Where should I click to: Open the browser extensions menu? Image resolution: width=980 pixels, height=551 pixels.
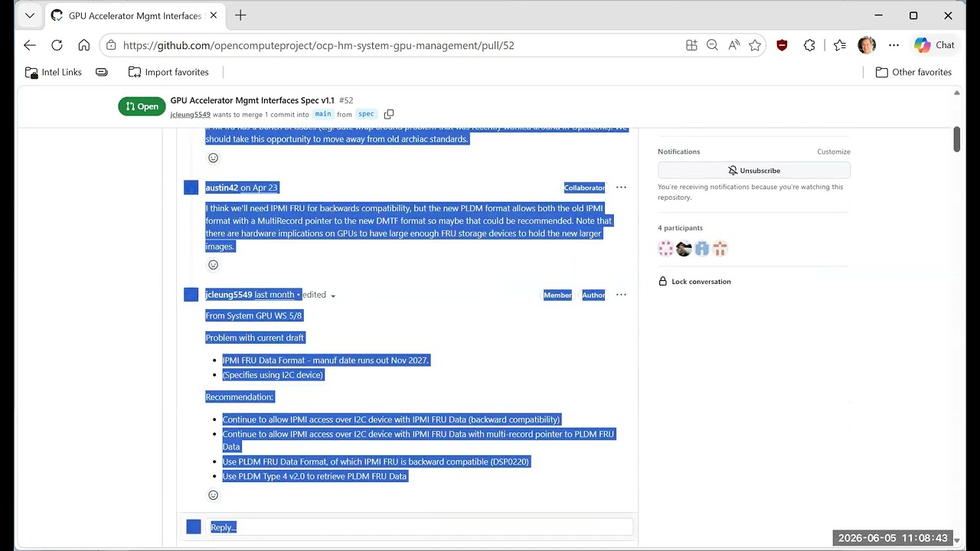(809, 45)
